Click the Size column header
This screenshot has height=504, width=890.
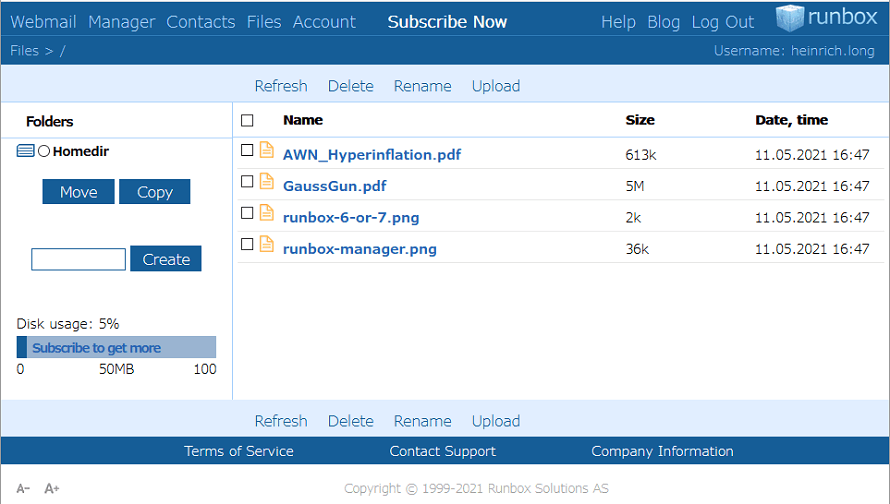640,120
